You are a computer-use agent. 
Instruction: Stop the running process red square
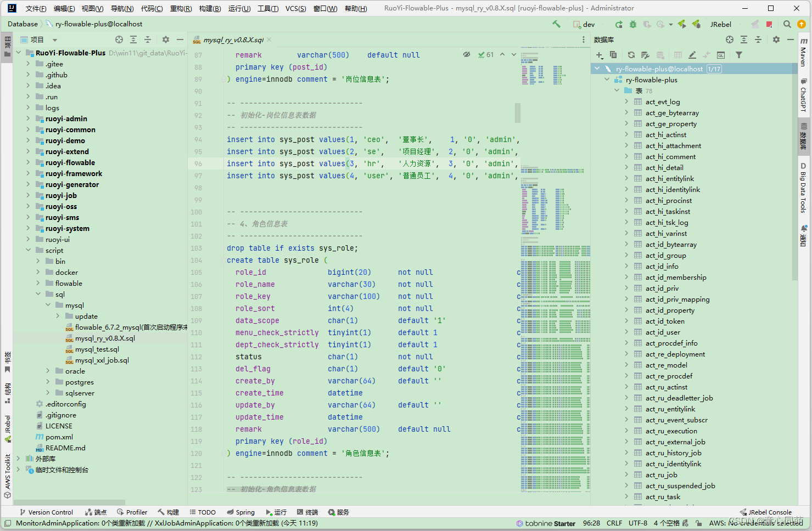point(769,24)
